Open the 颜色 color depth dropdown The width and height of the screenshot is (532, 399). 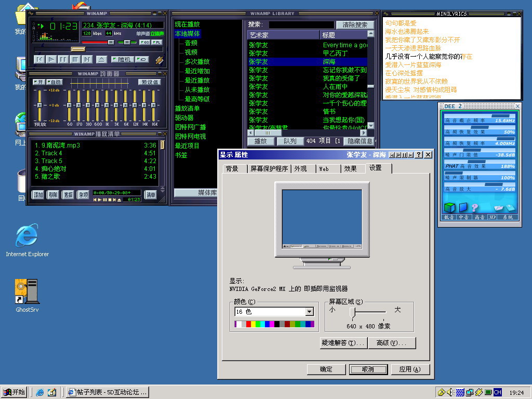click(310, 312)
